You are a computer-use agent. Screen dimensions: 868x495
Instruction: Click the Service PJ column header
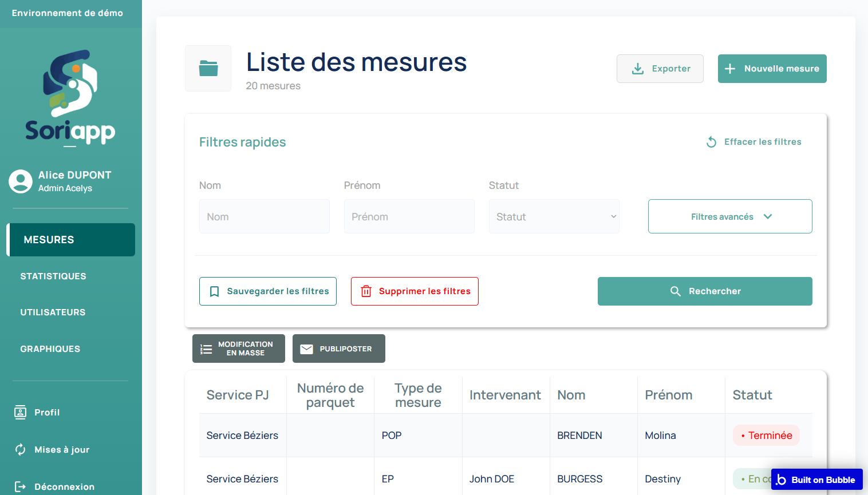pos(238,395)
